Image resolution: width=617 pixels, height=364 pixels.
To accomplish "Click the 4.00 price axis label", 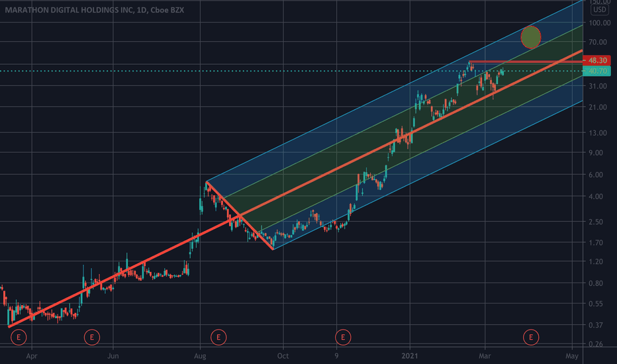I will tap(596, 197).
